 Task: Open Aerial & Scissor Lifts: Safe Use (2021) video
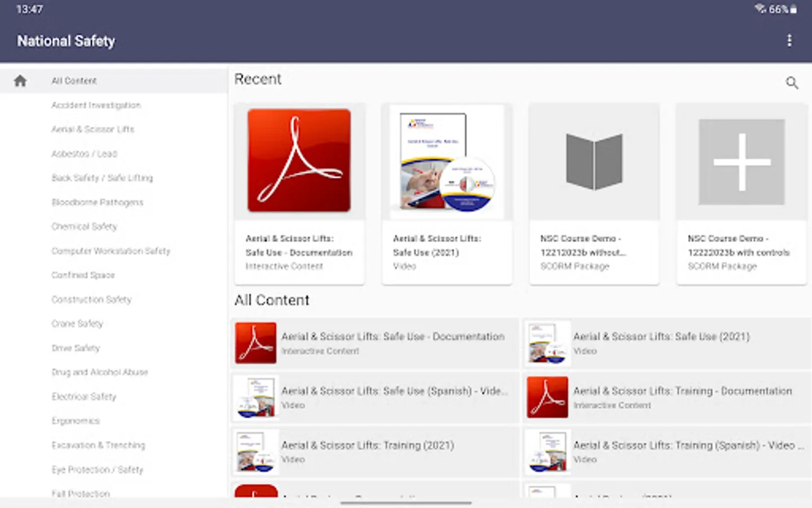[x=661, y=336]
